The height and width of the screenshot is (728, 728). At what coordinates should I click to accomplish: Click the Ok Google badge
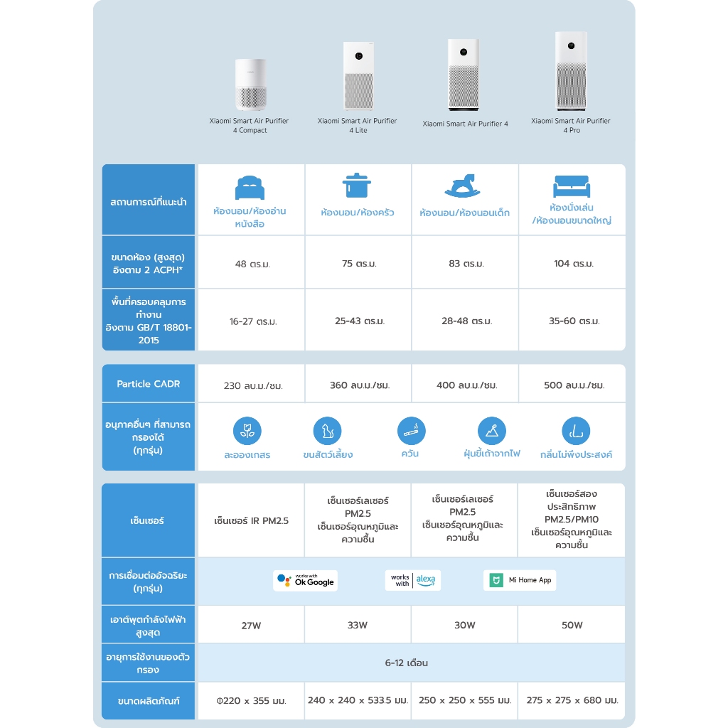306,580
